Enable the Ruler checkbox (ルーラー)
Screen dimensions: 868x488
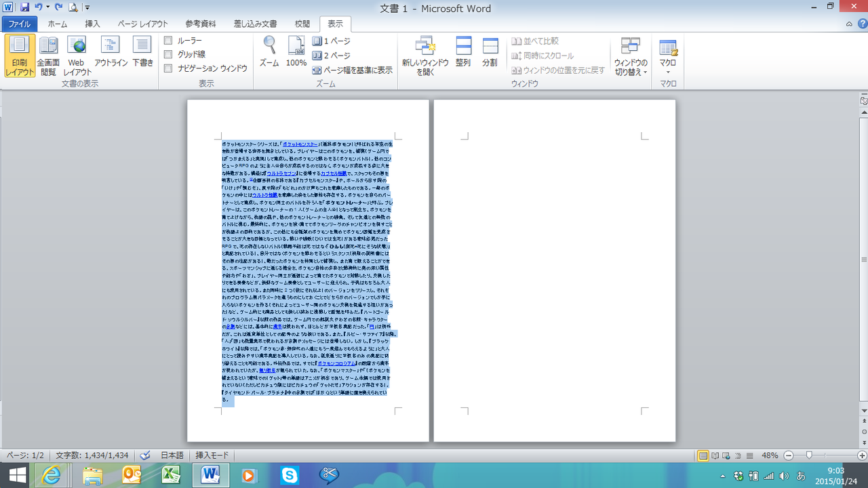pyautogui.click(x=168, y=41)
